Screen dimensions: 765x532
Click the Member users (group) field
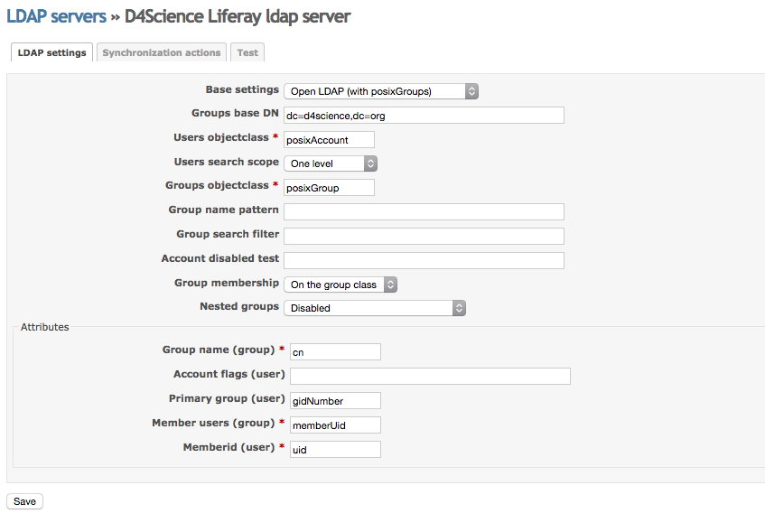(335, 425)
